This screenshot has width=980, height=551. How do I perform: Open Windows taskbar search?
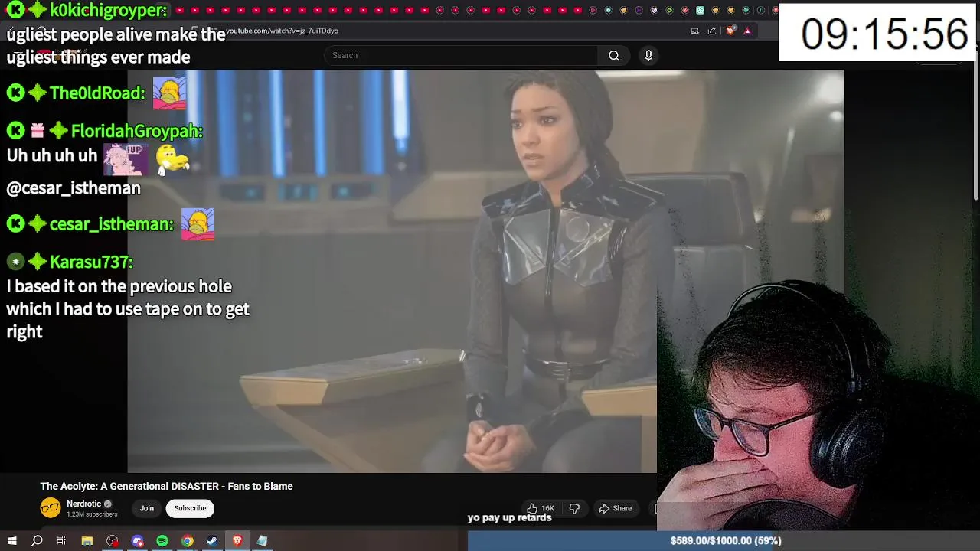click(37, 541)
